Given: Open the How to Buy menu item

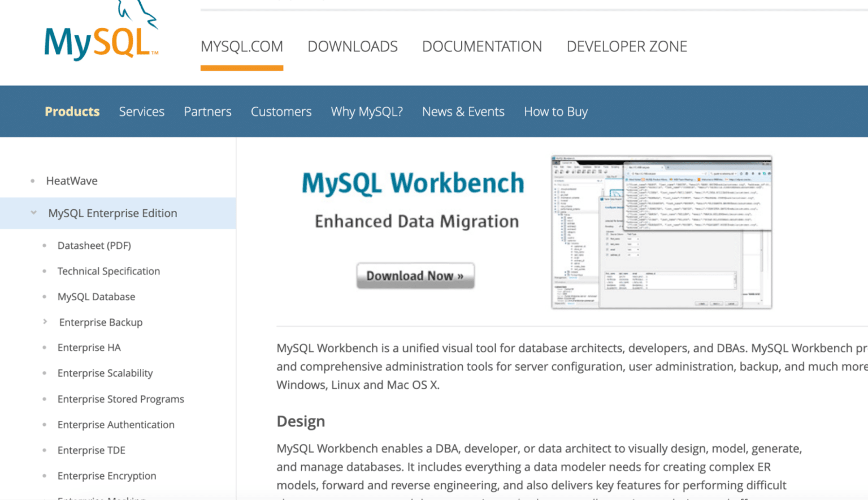Looking at the screenshot, I should (x=555, y=111).
